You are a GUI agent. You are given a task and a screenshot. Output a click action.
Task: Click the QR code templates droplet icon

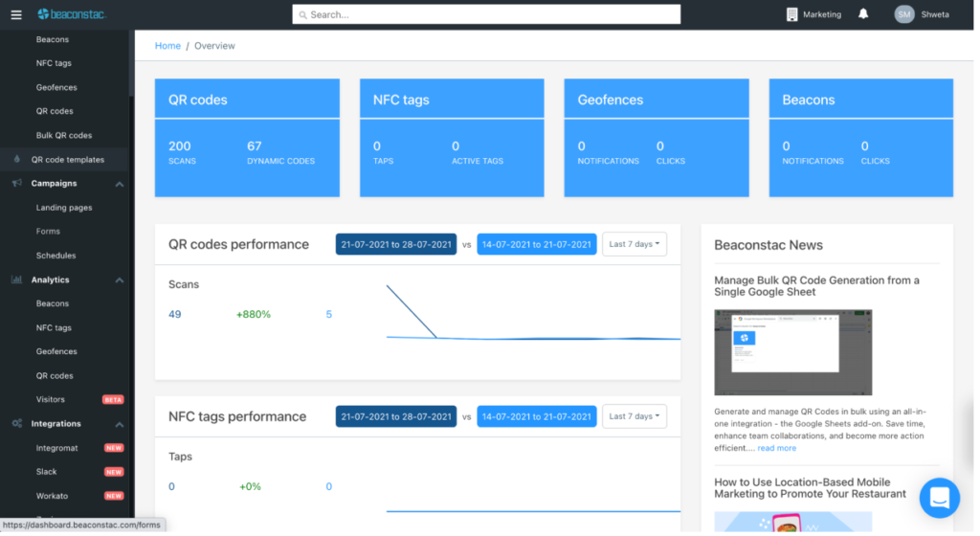17,160
